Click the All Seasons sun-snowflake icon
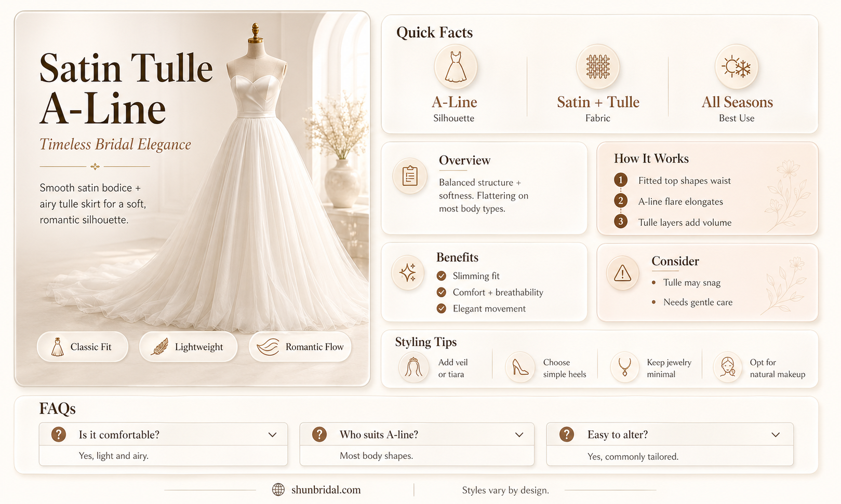 pyautogui.click(x=737, y=67)
